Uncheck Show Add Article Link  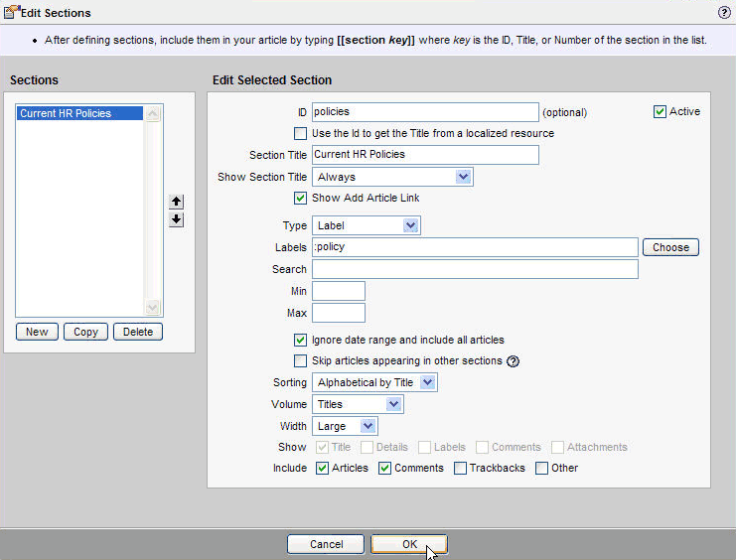point(301,198)
